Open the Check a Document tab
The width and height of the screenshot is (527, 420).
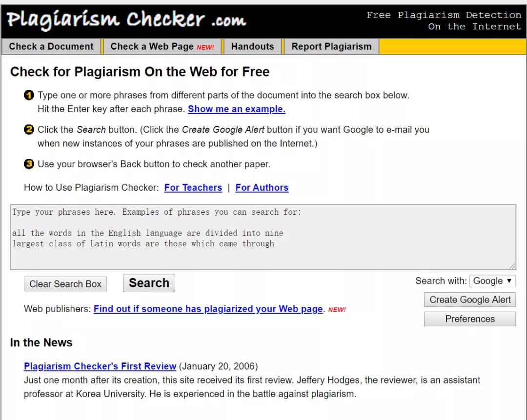pyautogui.click(x=51, y=46)
